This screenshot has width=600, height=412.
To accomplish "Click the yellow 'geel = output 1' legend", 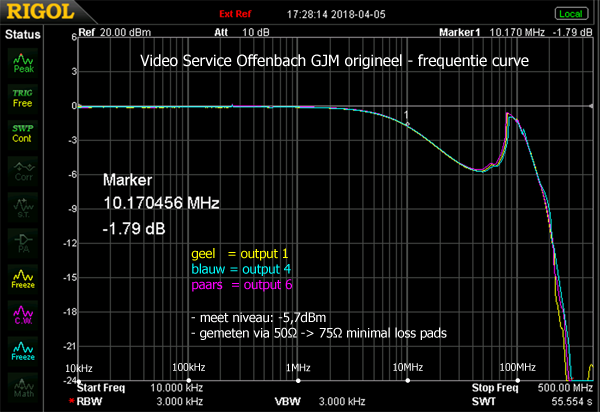I will click(240, 254).
